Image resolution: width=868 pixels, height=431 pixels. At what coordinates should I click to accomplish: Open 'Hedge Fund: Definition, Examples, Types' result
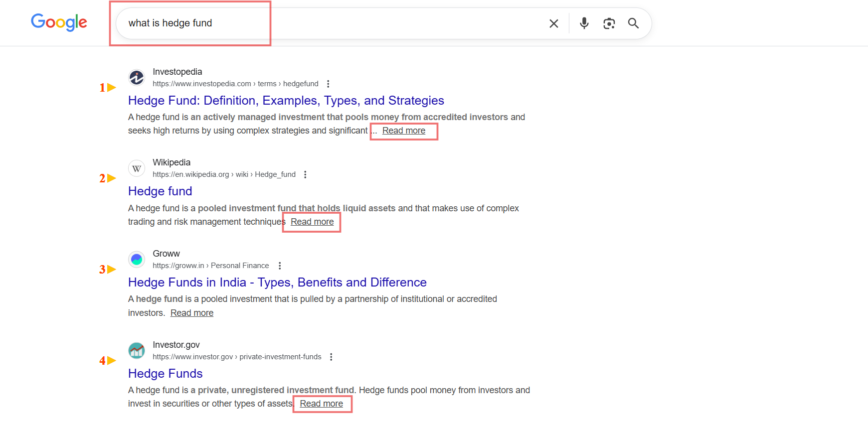click(x=286, y=101)
